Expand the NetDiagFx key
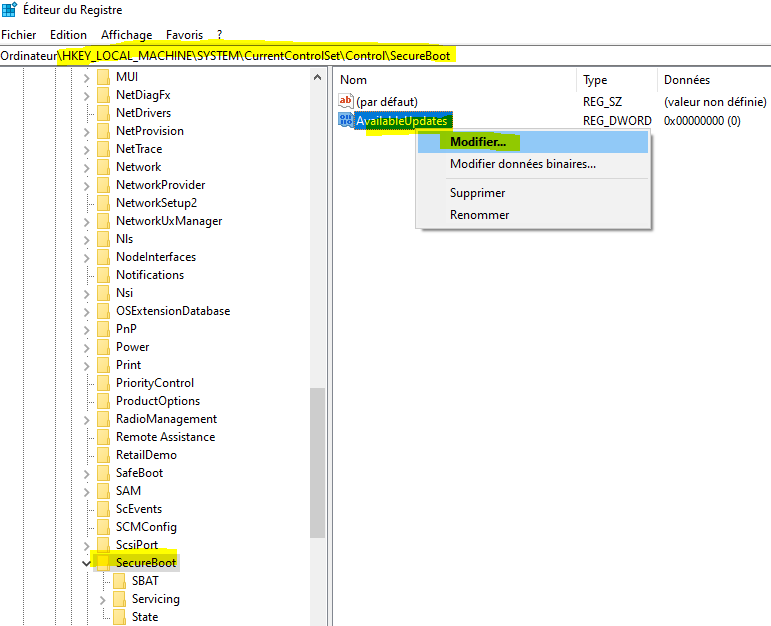 (x=87, y=96)
